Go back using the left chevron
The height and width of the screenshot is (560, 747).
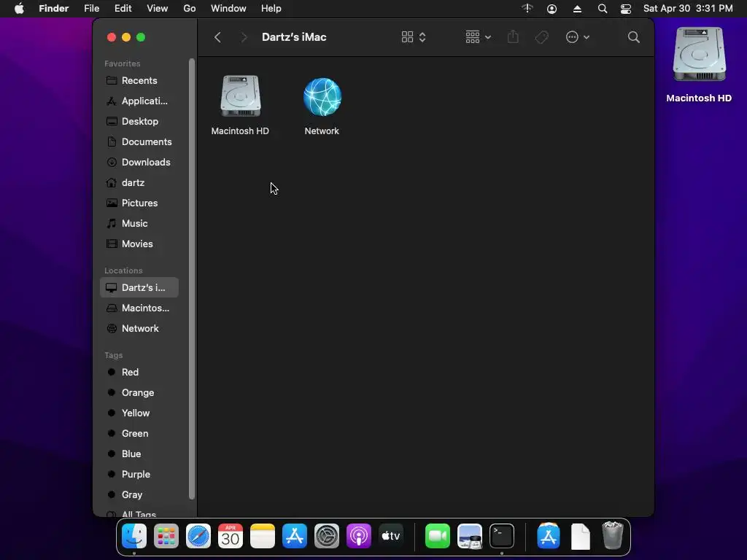(217, 37)
